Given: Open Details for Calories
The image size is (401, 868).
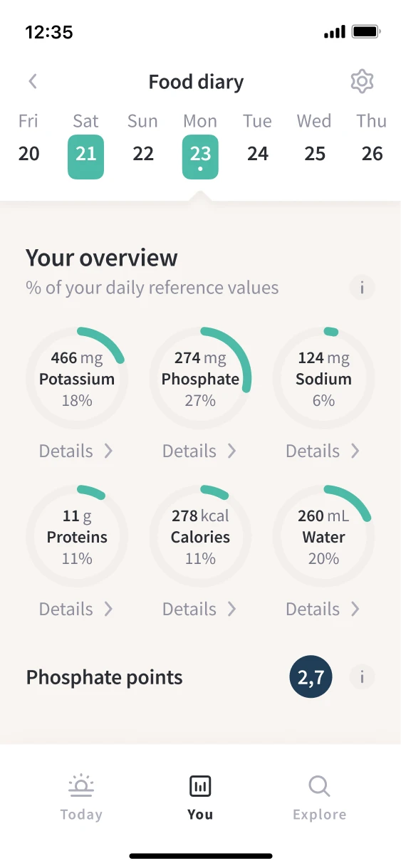Looking at the screenshot, I should click(x=200, y=609).
